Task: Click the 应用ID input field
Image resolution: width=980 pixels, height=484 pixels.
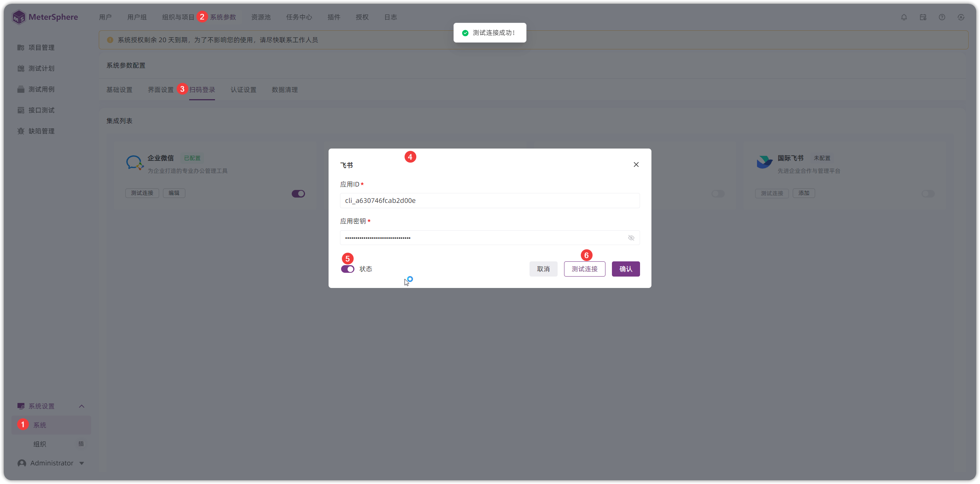Action: coord(490,201)
